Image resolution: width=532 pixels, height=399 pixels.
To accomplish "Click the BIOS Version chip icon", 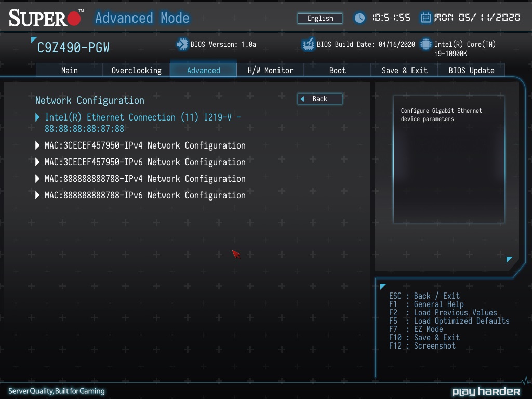I will click(182, 45).
